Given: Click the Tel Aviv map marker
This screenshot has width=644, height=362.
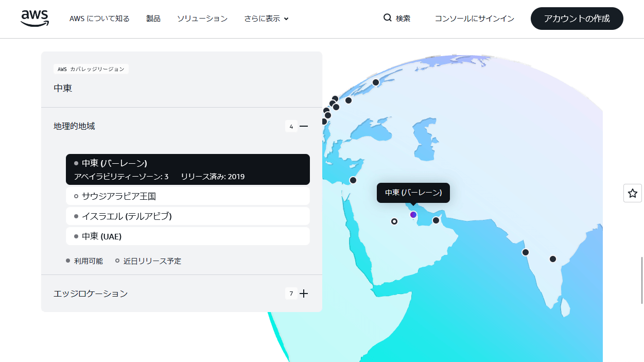Looking at the screenshot, I should pyautogui.click(x=353, y=180).
